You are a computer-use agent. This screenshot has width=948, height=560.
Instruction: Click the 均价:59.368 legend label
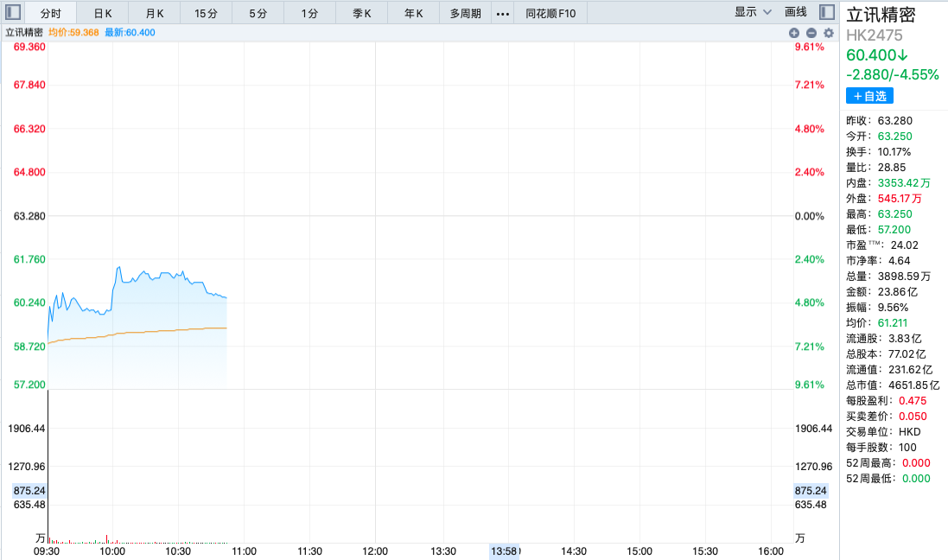(73, 33)
